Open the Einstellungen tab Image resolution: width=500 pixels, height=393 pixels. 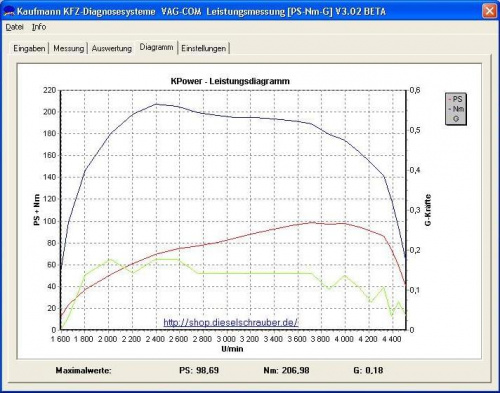pyautogui.click(x=203, y=48)
